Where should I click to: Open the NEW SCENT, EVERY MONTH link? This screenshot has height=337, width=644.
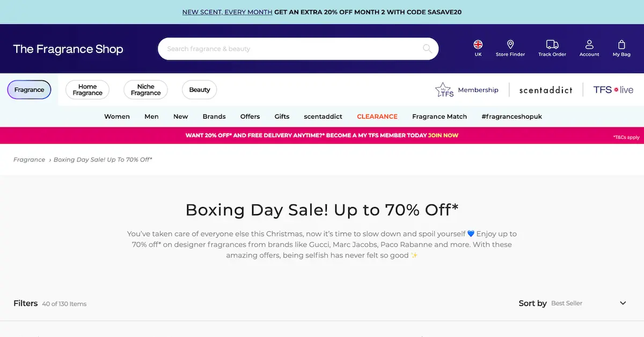227,11
